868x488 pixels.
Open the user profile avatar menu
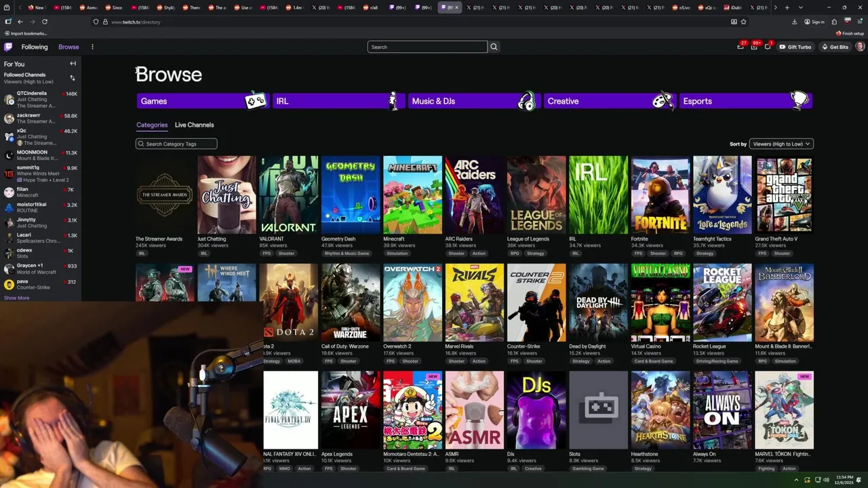(860, 47)
